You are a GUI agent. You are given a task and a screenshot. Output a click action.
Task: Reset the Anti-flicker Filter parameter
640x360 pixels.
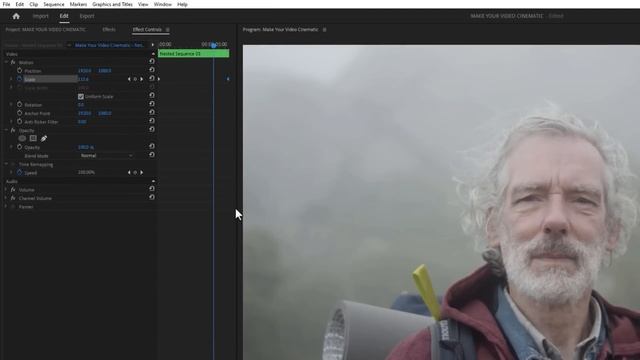152,121
